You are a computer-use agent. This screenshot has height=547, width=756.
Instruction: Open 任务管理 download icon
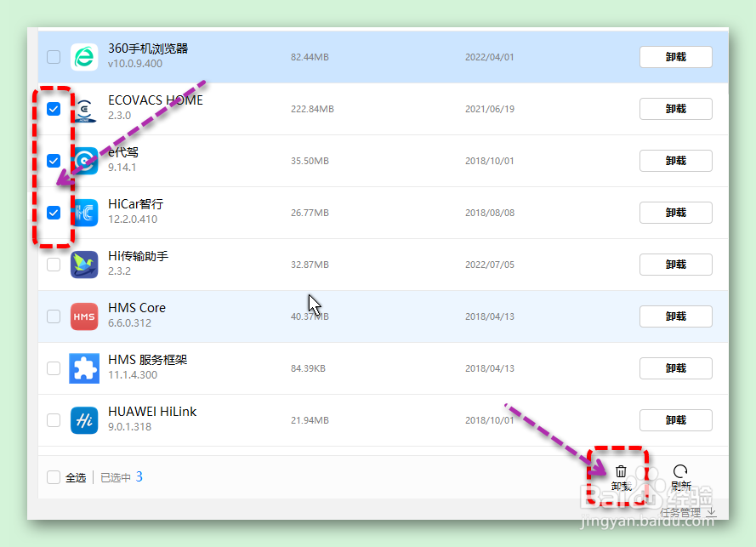click(712, 512)
